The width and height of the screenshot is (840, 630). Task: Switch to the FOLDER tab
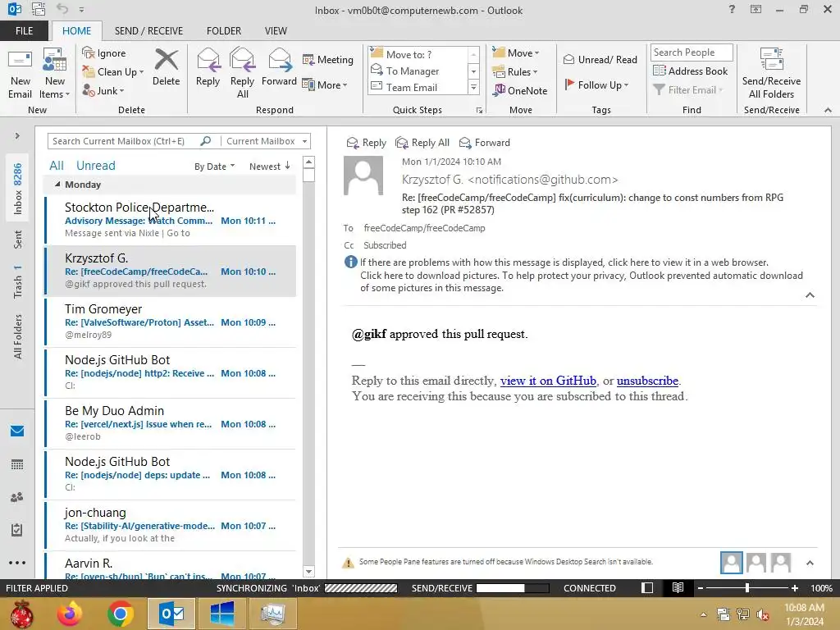click(224, 30)
